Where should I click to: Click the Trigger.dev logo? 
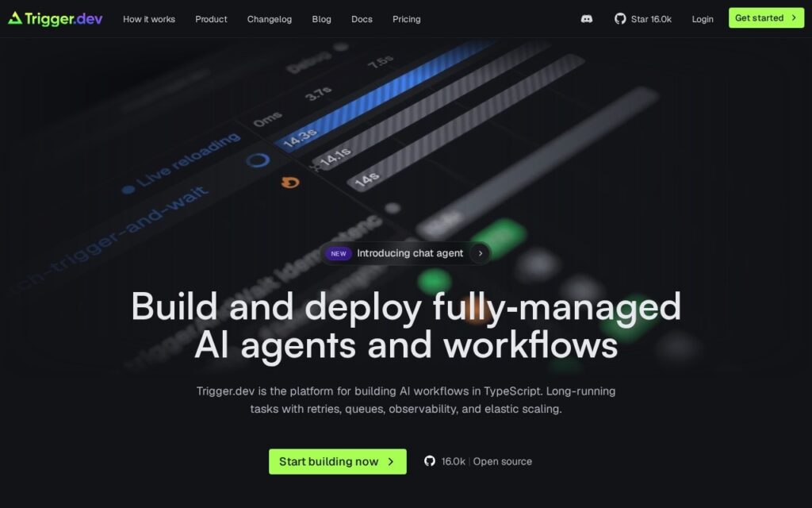pos(55,19)
